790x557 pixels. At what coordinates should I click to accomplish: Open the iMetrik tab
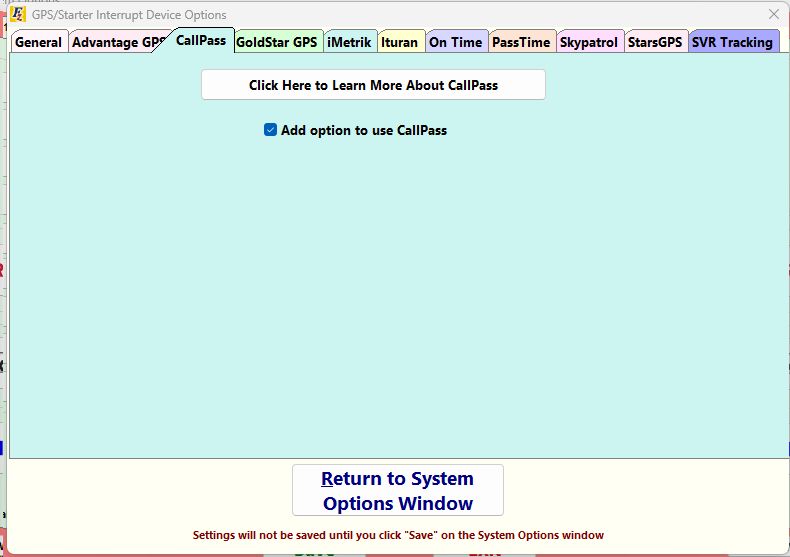pyautogui.click(x=349, y=42)
